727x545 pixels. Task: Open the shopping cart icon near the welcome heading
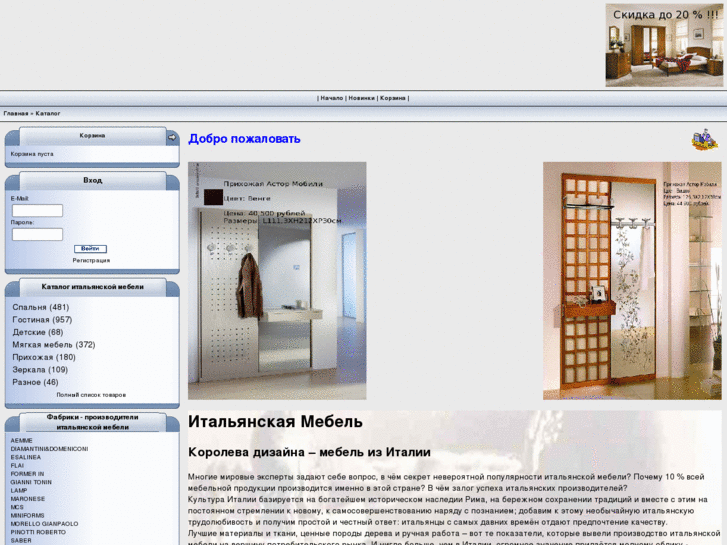point(705,140)
